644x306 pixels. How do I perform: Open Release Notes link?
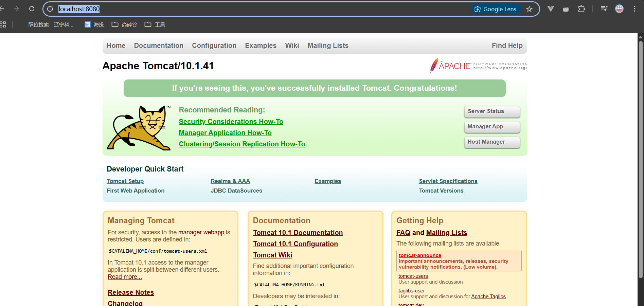[x=131, y=292]
